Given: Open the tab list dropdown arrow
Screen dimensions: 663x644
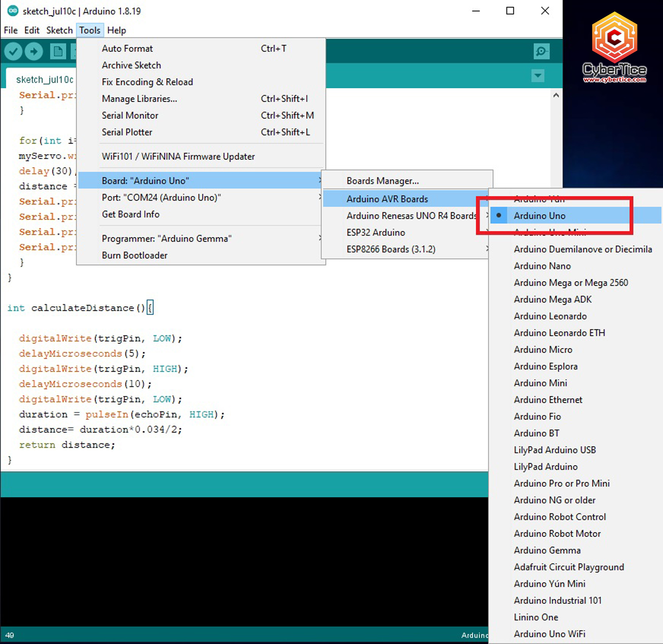Looking at the screenshot, I should [537, 76].
